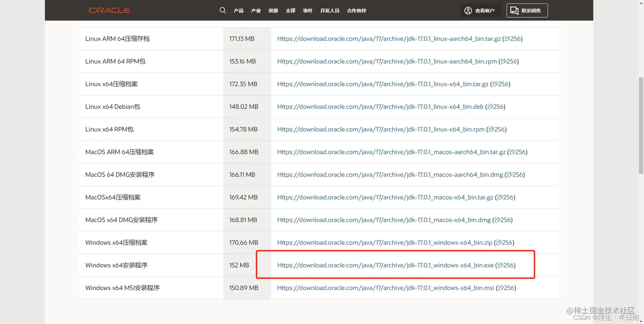Download jdk-17.0.1_windows-x64_bin.exe link
The width and height of the screenshot is (644, 324).
click(x=385, y=265)
